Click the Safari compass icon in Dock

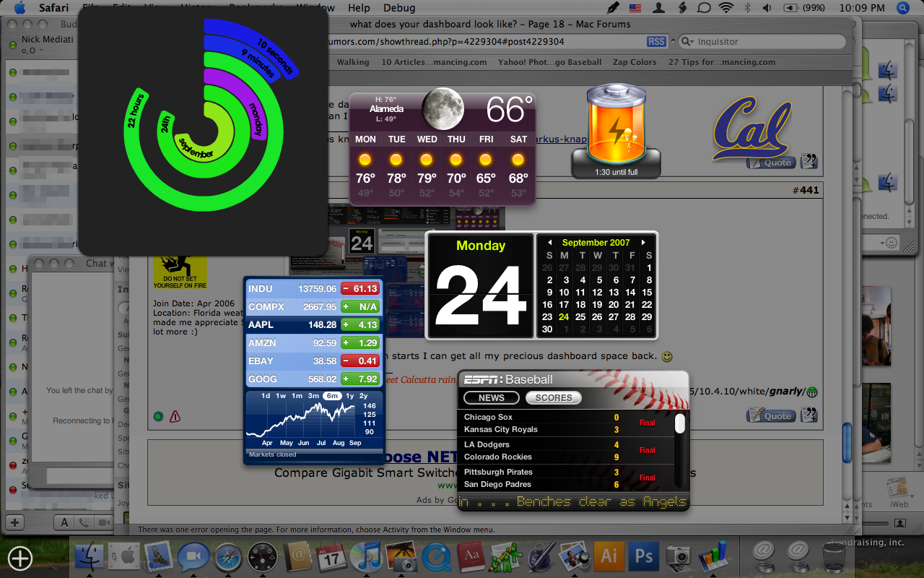[x=227, y=556]
